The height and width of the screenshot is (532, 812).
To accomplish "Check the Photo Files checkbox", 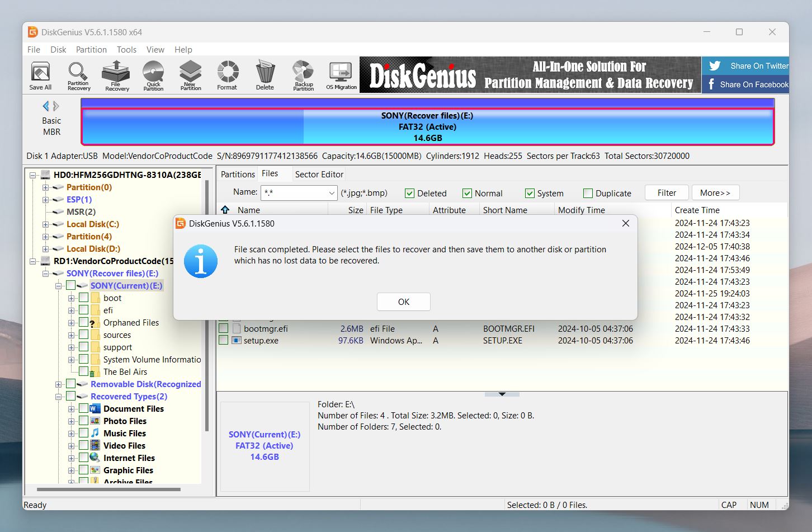I will 83,421.
